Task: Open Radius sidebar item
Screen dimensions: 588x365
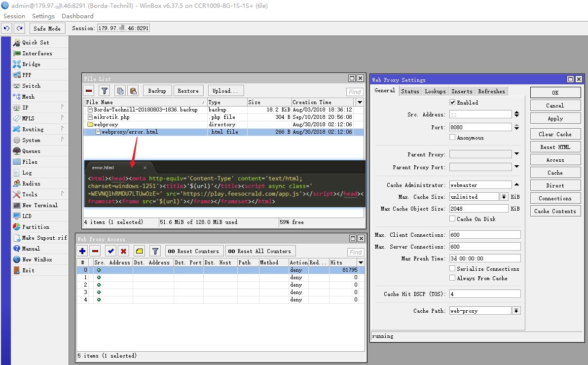Action: (x=31, y=183)
